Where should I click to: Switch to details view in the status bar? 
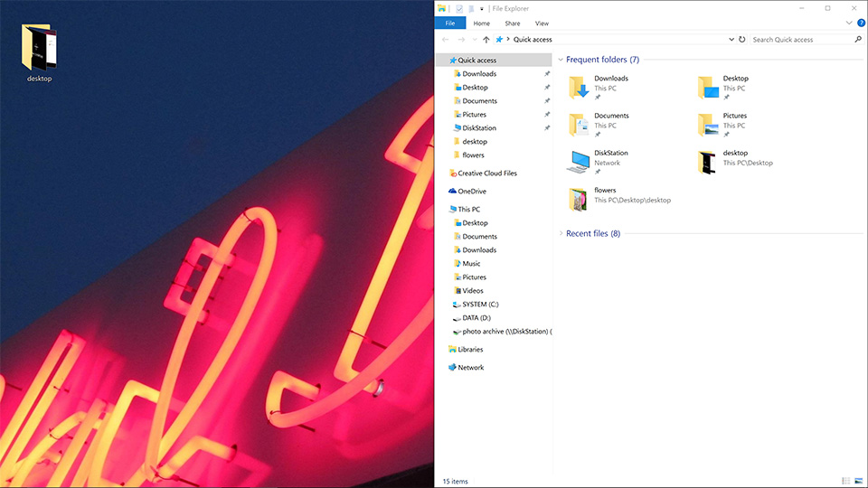(846, 481)
